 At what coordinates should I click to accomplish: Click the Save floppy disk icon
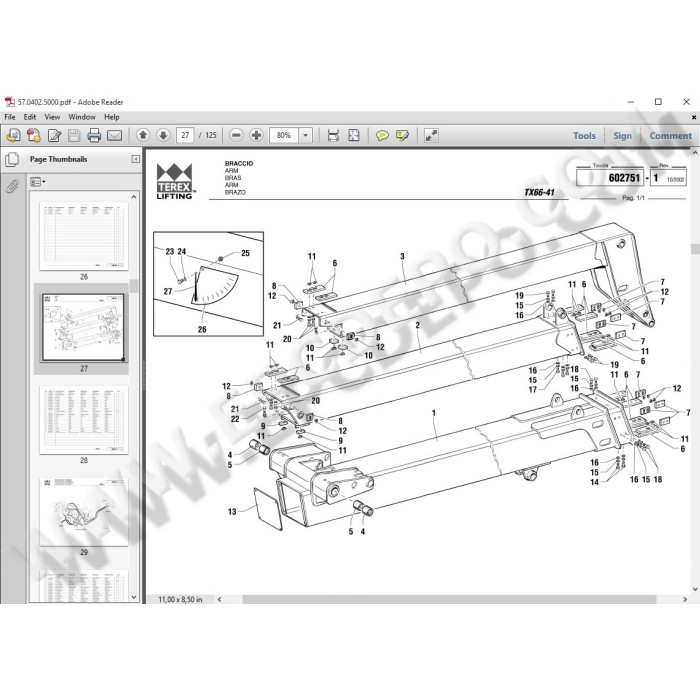point(74,135)
